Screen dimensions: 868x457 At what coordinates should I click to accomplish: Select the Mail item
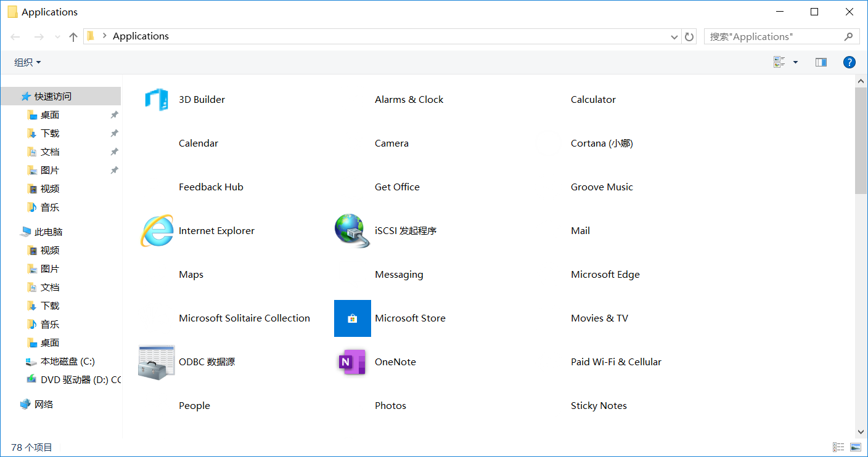click(x=580, y=231)
